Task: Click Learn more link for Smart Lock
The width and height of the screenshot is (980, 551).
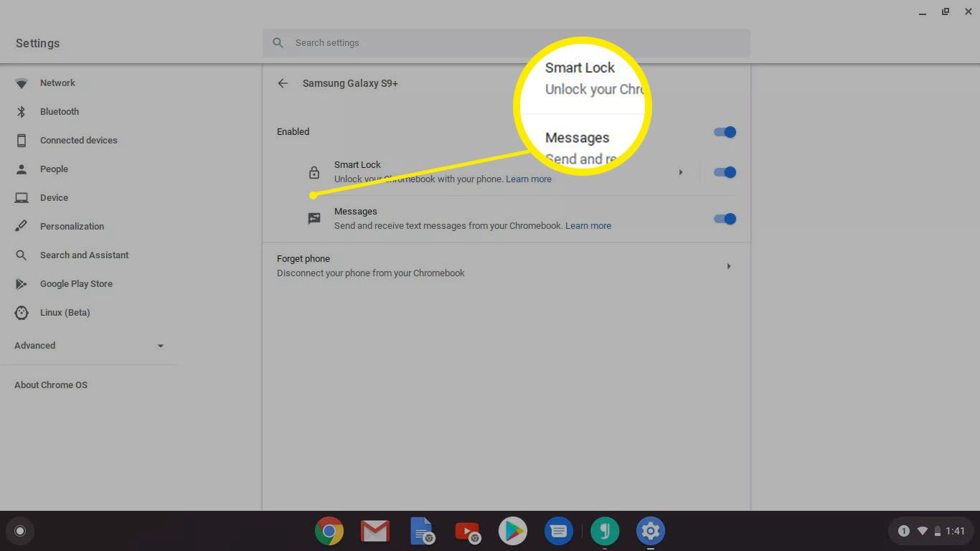Action: tap(529, 179)
